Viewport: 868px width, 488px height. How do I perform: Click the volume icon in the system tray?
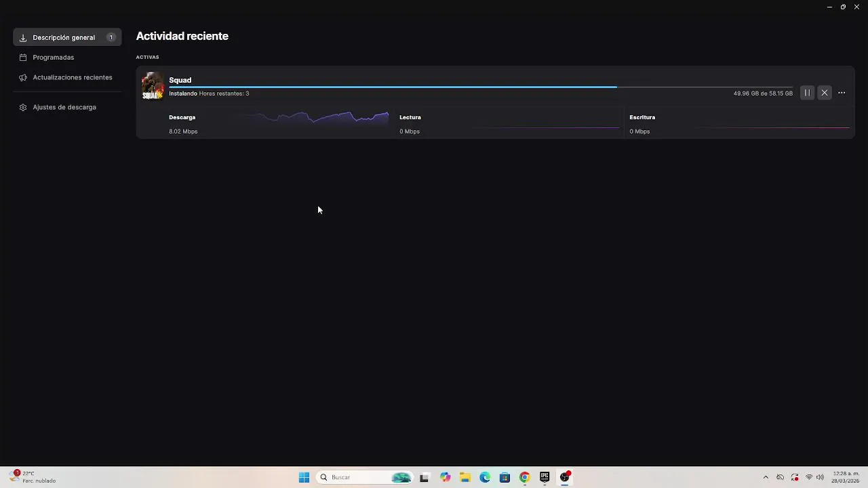[820, 477]
